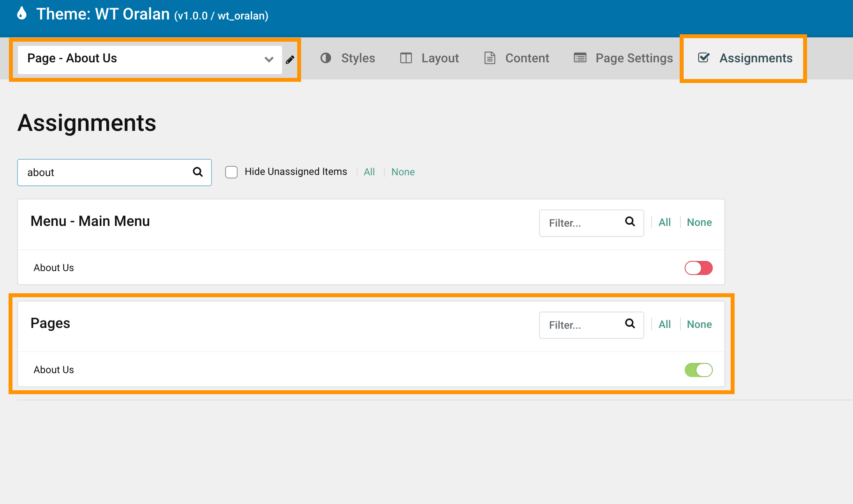Click the Content document icon

click(490, 58)
